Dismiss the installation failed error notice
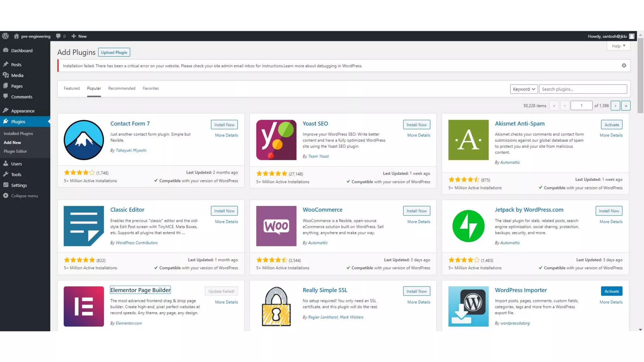 tap(624, 65)
